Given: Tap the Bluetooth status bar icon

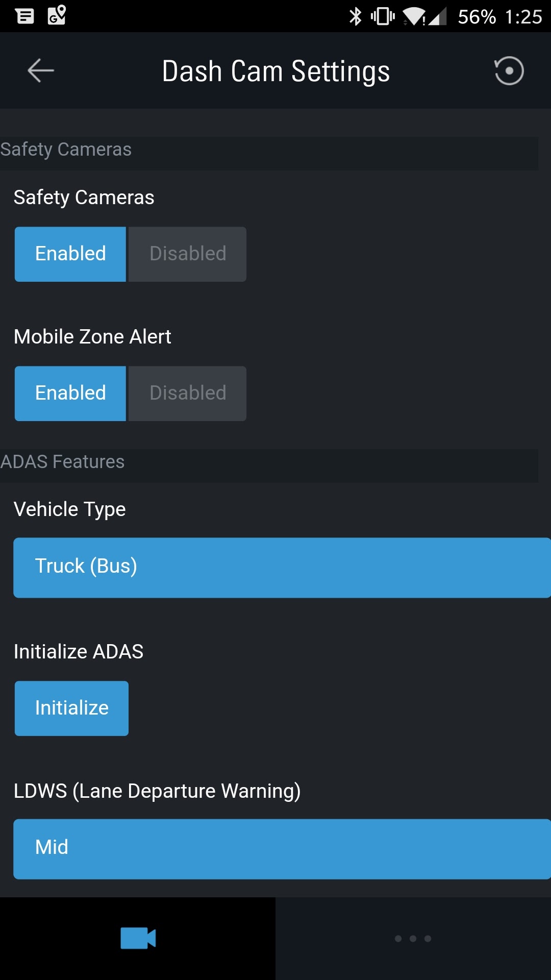Looking at the screenshot, I should pyautogui.click(x=355, y=16).
